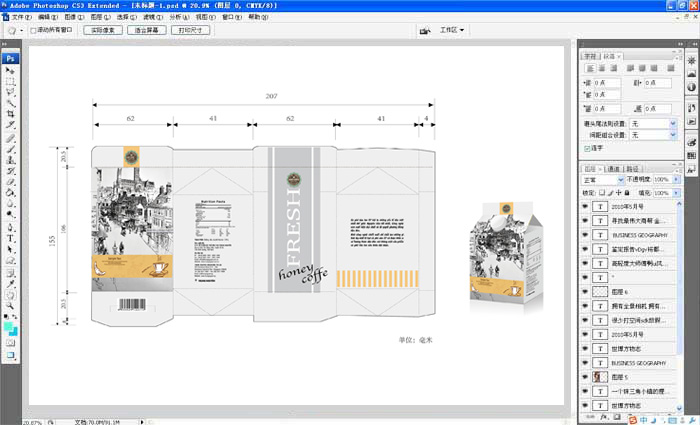700x425 pixels.
Task: Click the foreground color swatch
Action: (x=9, y=323)
